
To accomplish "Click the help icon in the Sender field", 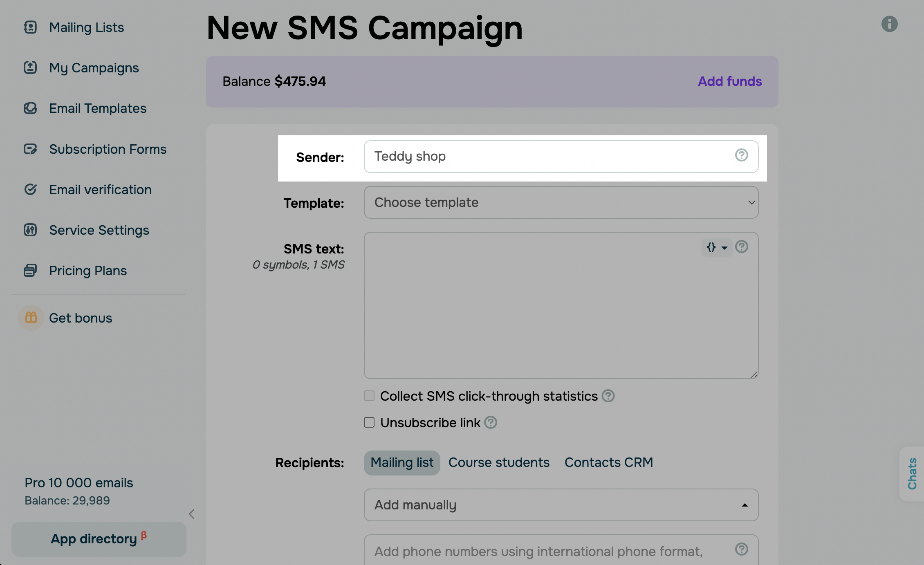I will 741,155.
